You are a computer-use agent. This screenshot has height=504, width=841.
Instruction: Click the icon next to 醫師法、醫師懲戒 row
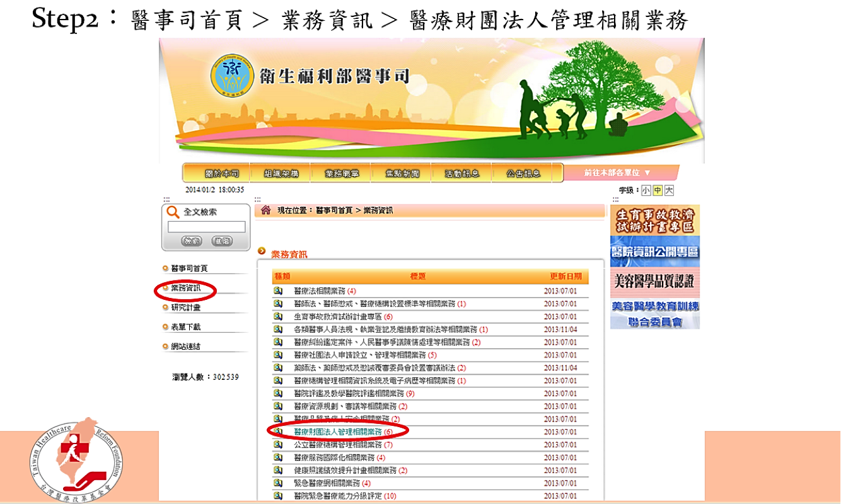(278, 304)
